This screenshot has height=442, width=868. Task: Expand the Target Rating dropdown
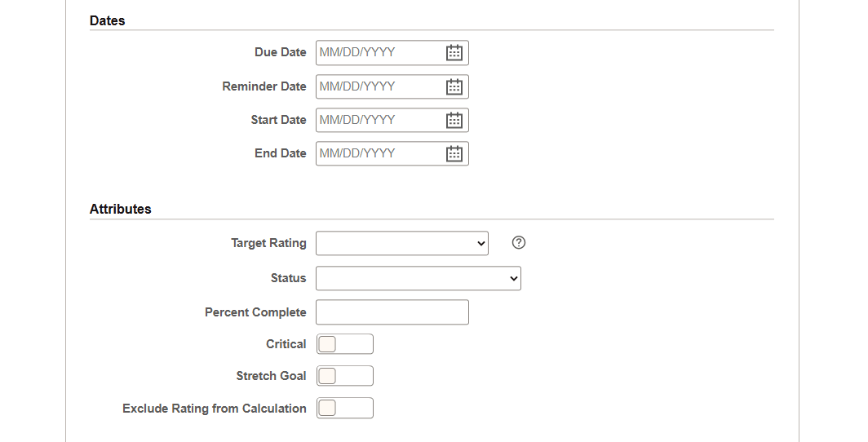[401, 243]
